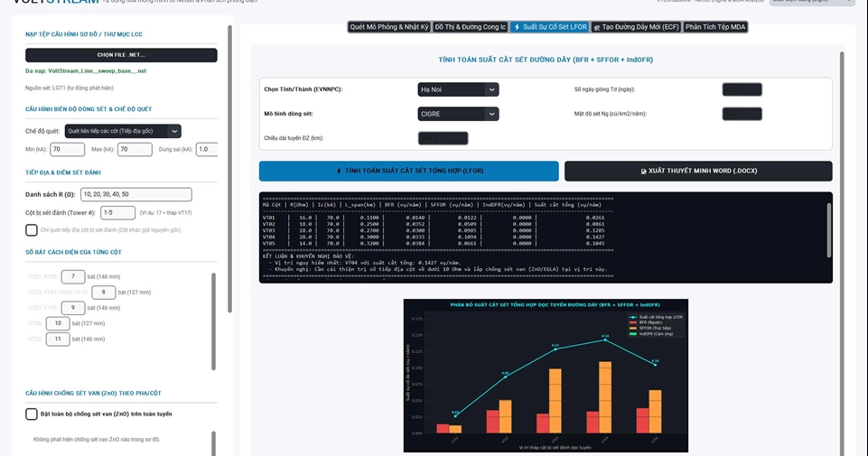Image resolution: width=868 pixels, height=456 pixels.
Task: Click heading 'TÍNH TOÁN SUẤT CẮT SÉT ĐƯỜNG DÂY'
Action: pyautogui.click(x=546, y=60)
